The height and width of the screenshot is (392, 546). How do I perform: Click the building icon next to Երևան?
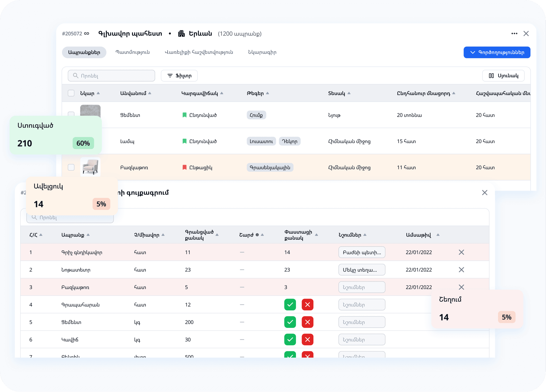pyautogui.click(x=182, y=34)
